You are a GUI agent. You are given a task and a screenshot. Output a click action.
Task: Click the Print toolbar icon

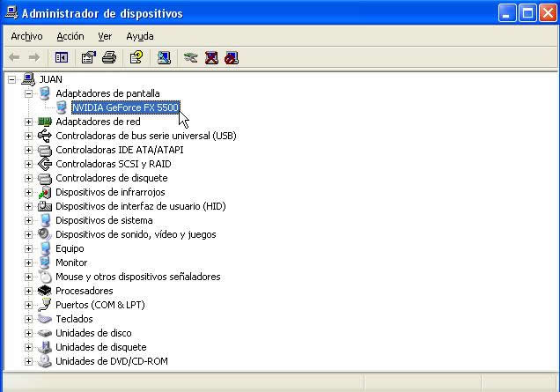pos(109,57)
